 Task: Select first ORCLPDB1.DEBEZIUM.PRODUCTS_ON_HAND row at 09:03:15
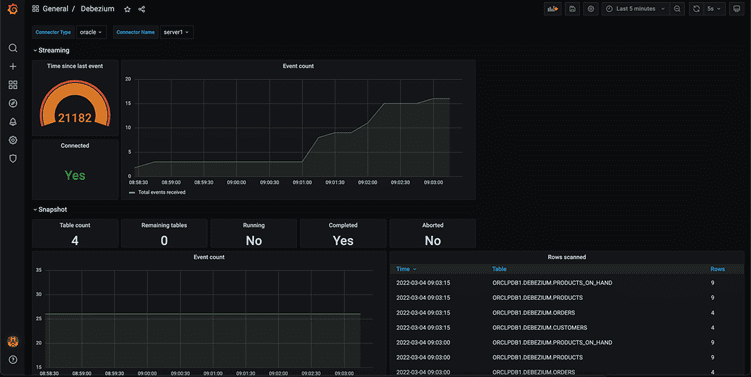pyautogui.click(x=567, y=283)
